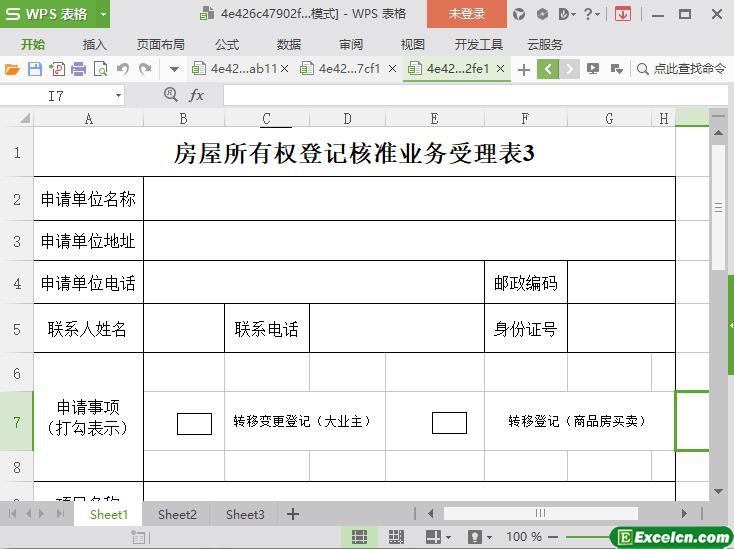734x549 pixels.
Task: Open a file with the folder icon
Action: [x=12, y=69]
